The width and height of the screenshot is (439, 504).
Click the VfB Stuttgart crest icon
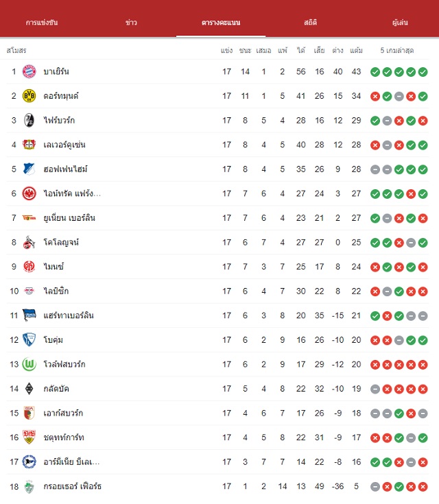coord(29,437)
